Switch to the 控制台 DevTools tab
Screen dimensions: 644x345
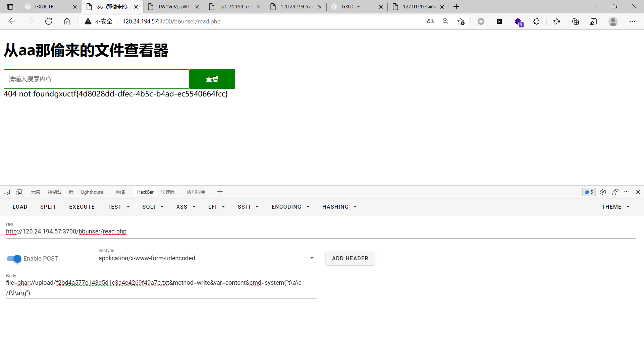click(54, 192)
